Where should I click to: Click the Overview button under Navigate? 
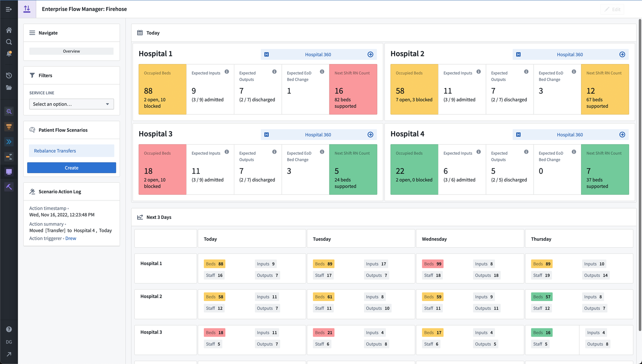pos(71,51)
